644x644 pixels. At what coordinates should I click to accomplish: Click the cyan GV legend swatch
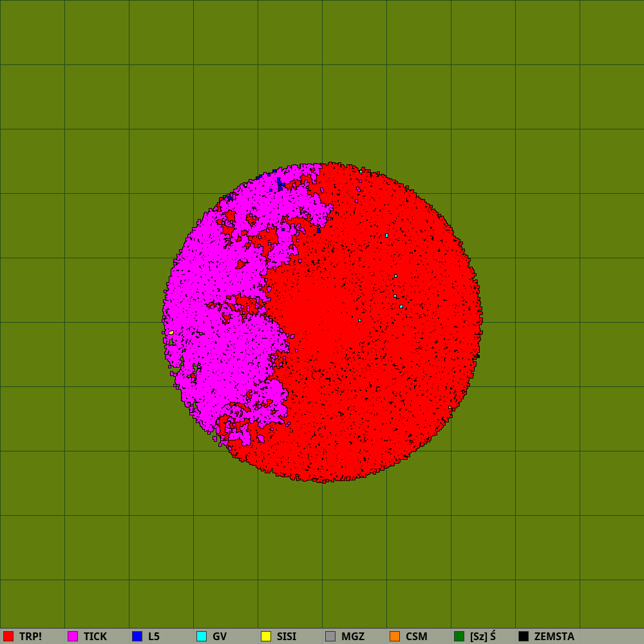coord(202,636)
